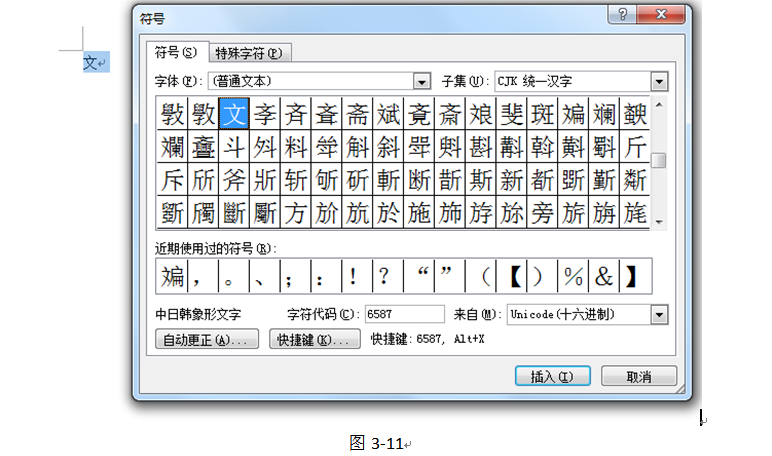Select the 斗 character in the grid
Image resolution: width=772 pixels, height=456 pixels.
click(x=234, y=147)
